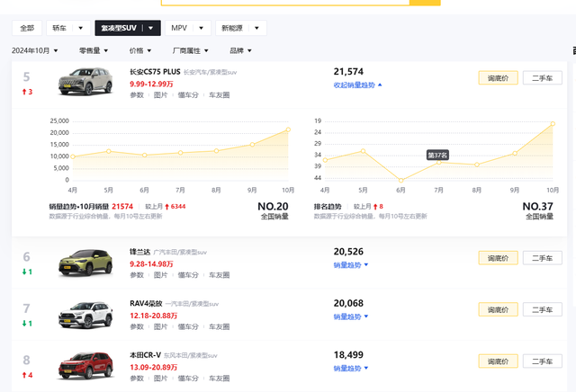
Task: Click 二手车 for 长安CS75 PLUS
Action: pos(542,78)
